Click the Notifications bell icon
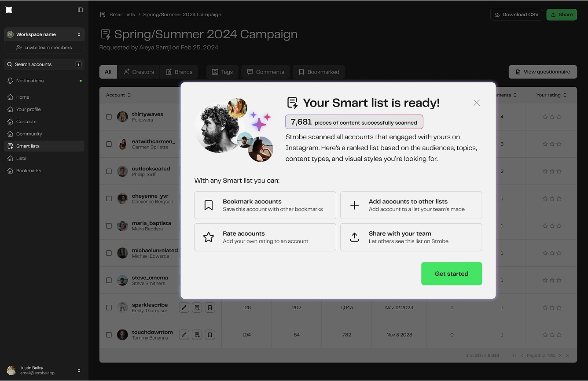588x381 pixels. point(10,81)
